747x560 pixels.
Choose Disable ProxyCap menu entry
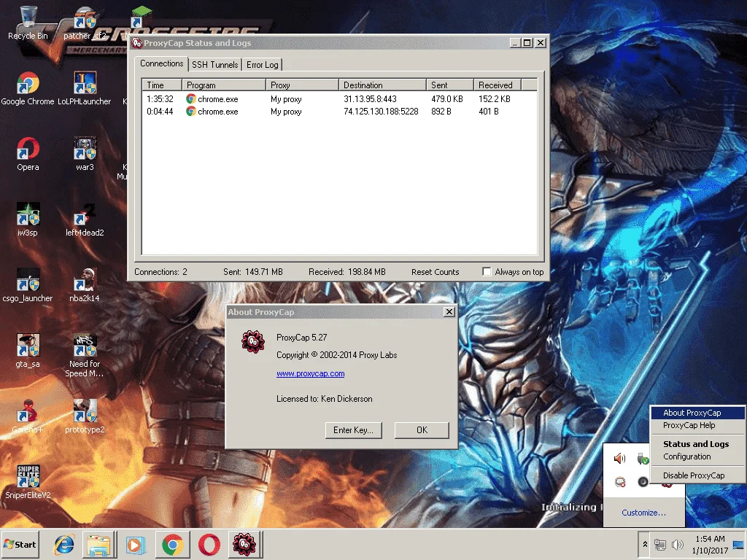[x=697, y=475]
